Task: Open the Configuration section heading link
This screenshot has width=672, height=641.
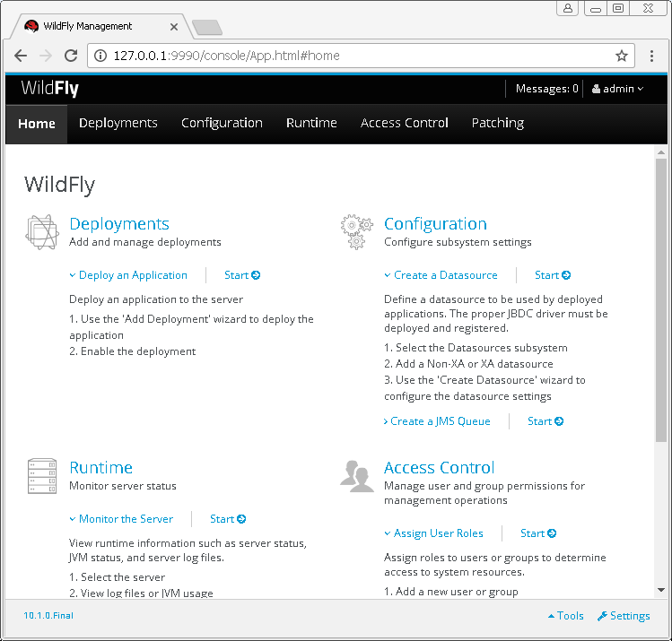Action: pos(435,224)
